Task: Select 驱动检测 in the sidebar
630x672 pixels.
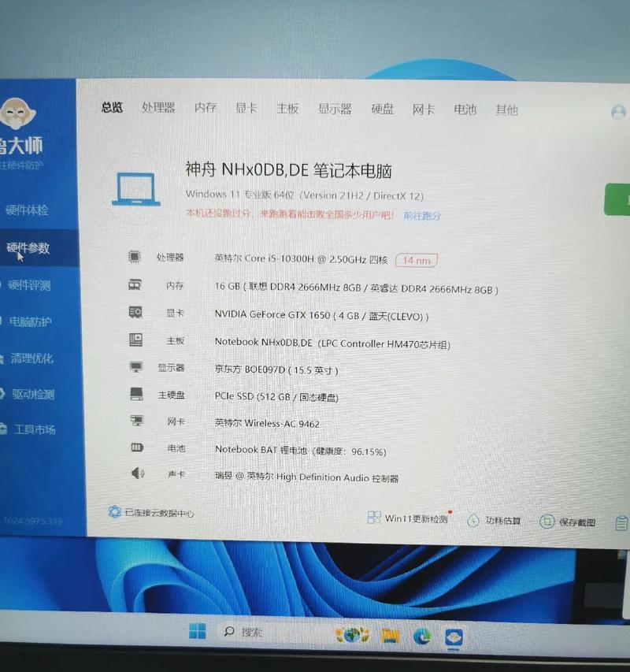Action: 33,394
